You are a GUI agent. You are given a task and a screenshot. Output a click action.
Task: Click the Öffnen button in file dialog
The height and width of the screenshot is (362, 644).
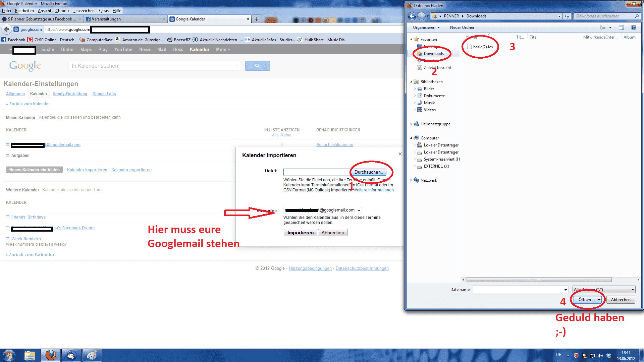click(x=585, y=300)
